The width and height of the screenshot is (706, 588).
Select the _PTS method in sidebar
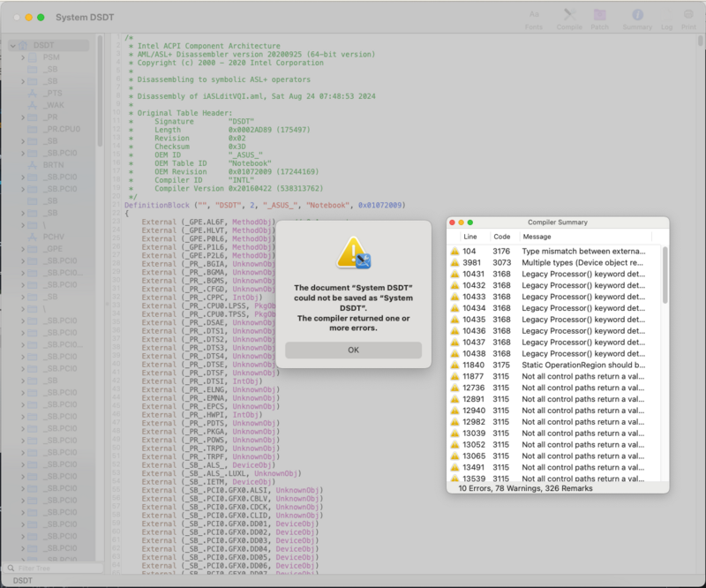[x=53, y=93]
